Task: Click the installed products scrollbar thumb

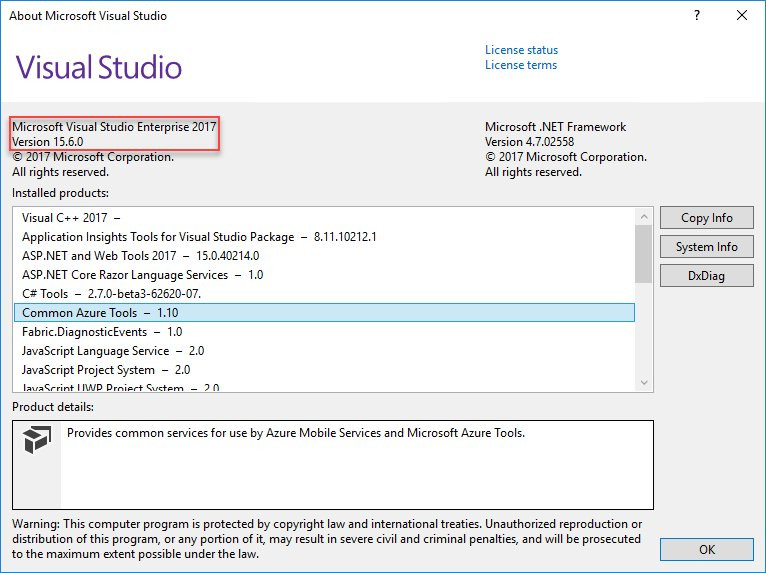Action: coord(644,254)
